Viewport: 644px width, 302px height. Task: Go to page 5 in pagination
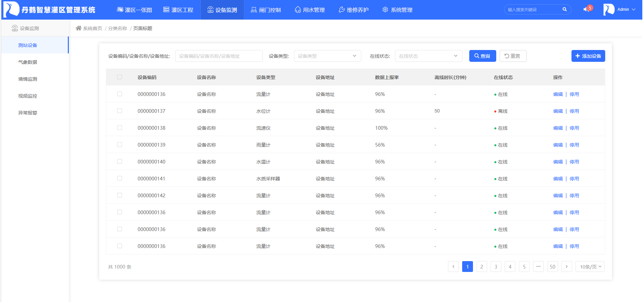pos(524,267)
